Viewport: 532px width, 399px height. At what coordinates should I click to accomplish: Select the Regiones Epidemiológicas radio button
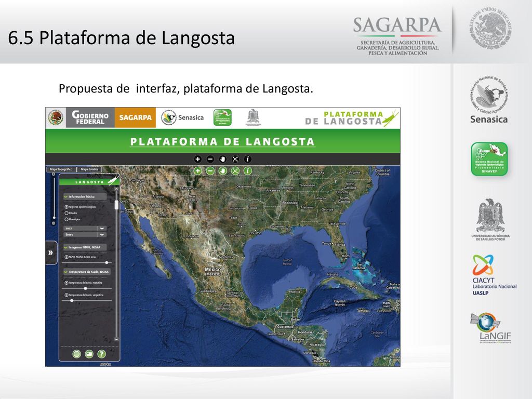click(x=66, y=207)
